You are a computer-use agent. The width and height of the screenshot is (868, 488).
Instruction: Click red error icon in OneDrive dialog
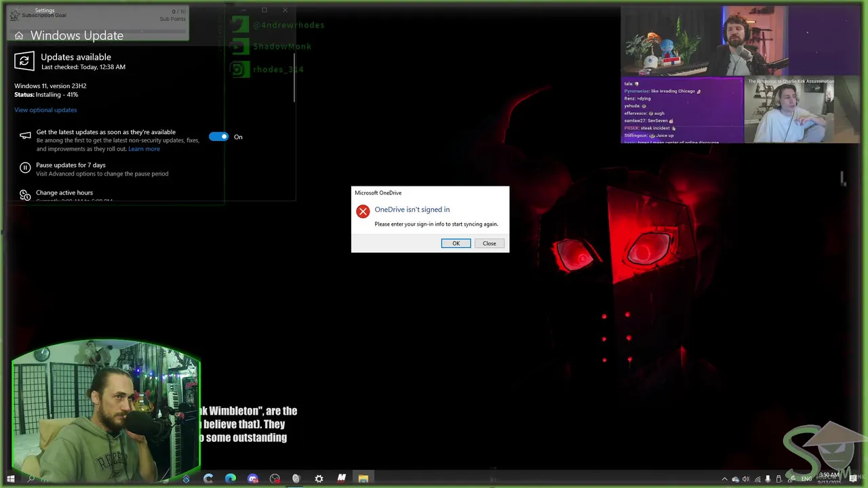(363, 211)
